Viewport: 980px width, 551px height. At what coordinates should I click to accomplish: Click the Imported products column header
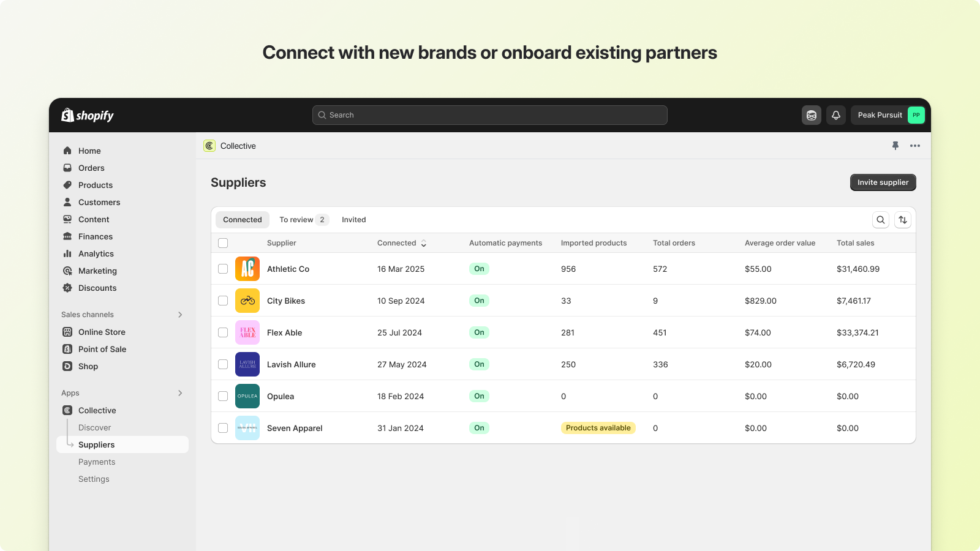click(x=594, y=243)
